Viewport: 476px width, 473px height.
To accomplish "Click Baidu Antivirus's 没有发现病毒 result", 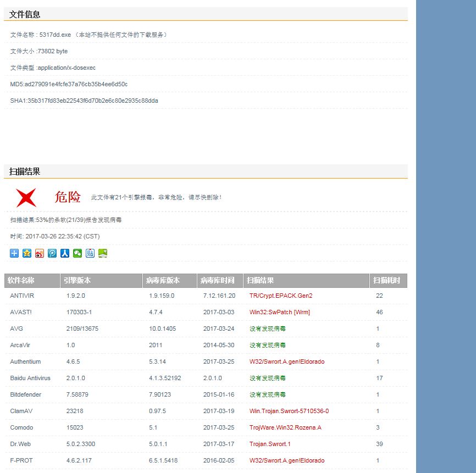I will 268,378.
